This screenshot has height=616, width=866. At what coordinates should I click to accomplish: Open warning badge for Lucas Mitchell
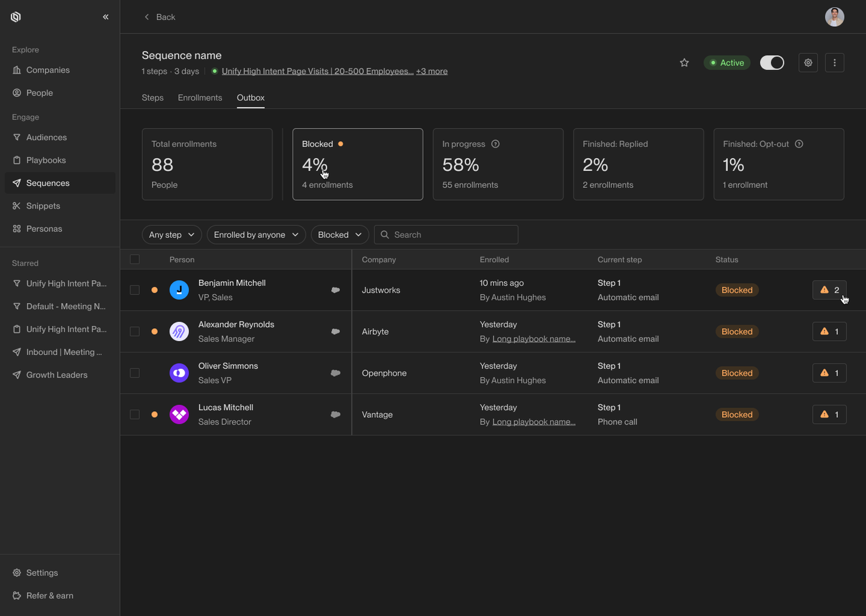coord(829,415)
